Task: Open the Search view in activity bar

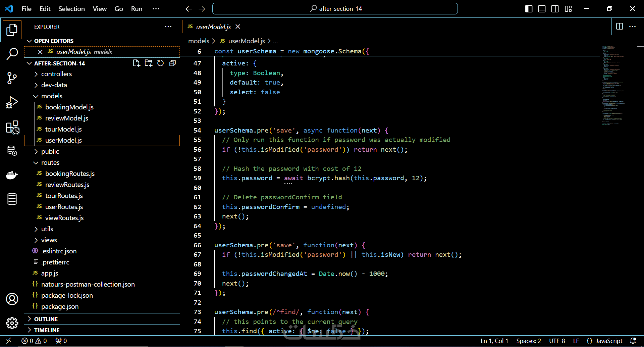Action: (12, 54)
